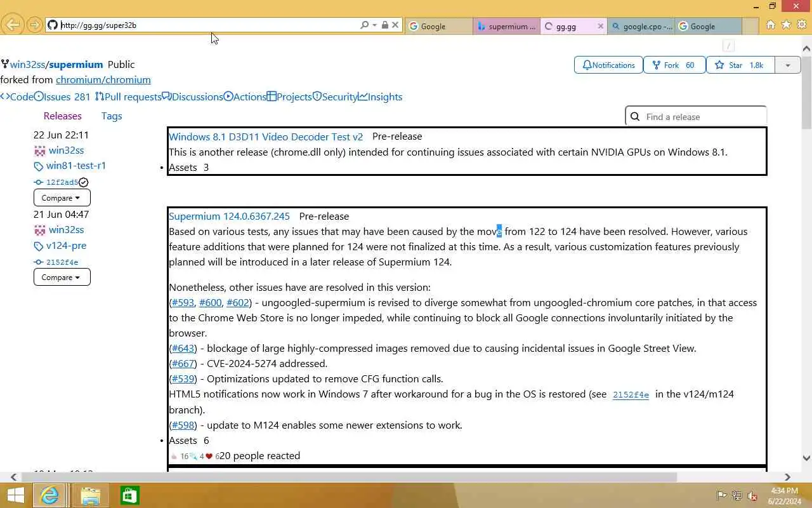The width and height of the screenshot is (812, 508).
Task: Open the win81-test-r1 tag link
Action: pyautogui.click(x=75, y=166)
